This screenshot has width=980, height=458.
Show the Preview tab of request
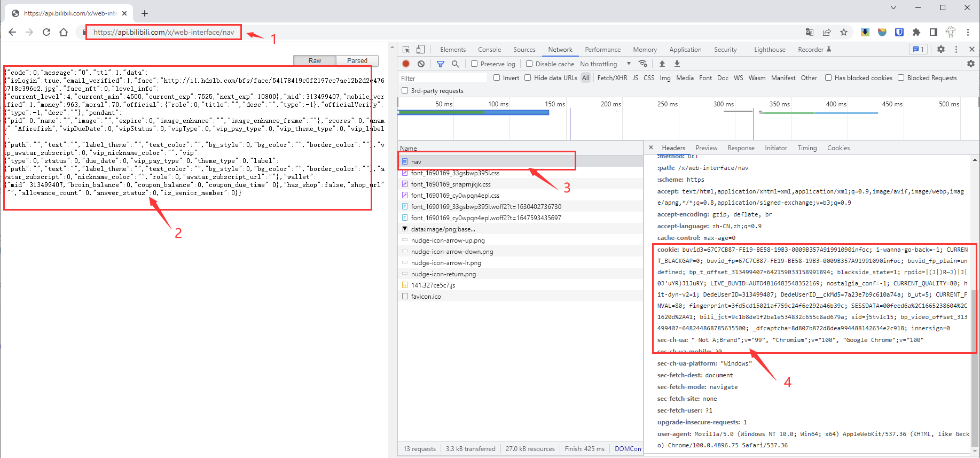coord(706,148)
